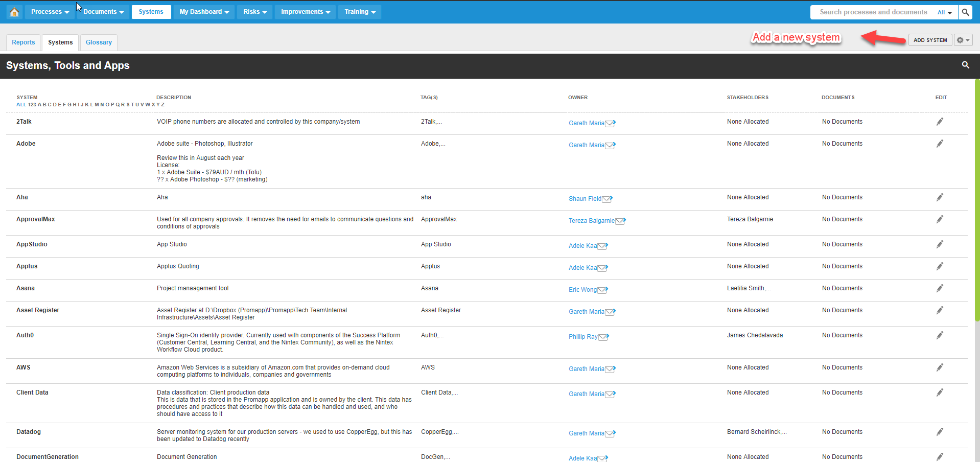980x462 pixels.
Task: Open the Documents dropdown menu
Action: tap(103, 12)
